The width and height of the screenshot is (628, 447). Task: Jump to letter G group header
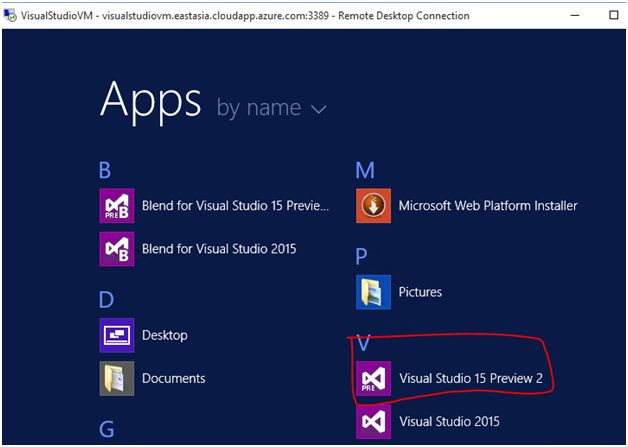(x=107, y=429)
